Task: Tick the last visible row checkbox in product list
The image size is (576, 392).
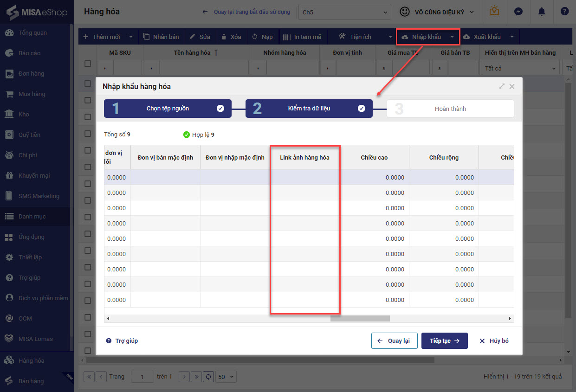Action: [88, 350]
